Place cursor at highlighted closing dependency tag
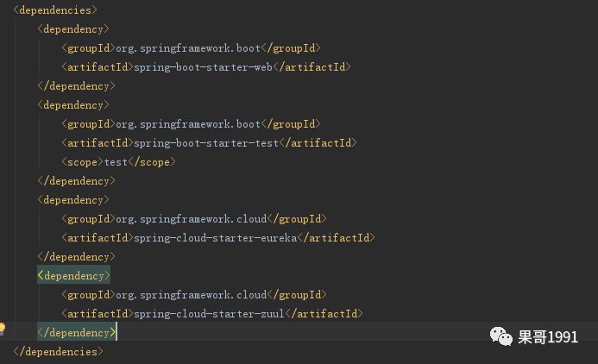 (76, 333)
